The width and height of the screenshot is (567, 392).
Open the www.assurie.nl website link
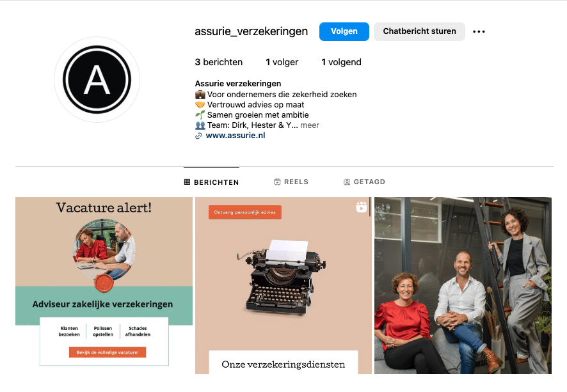235,136
